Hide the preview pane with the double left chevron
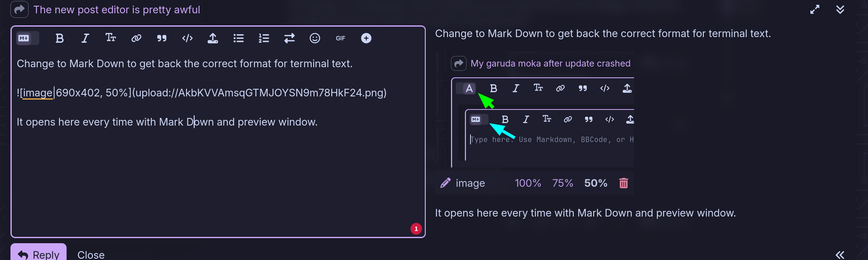The height and width of the screenshot is (260, 868). coord(840,255)
